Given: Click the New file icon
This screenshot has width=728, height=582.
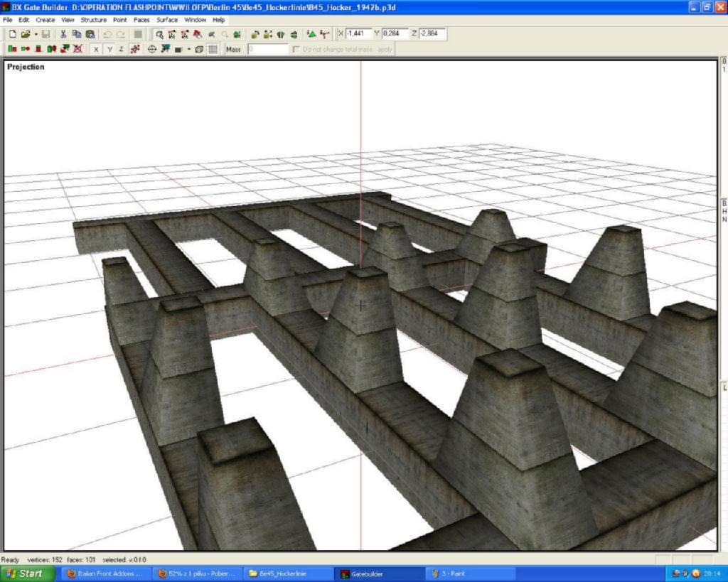Looking at the screenshot, I should click(12, 34).
